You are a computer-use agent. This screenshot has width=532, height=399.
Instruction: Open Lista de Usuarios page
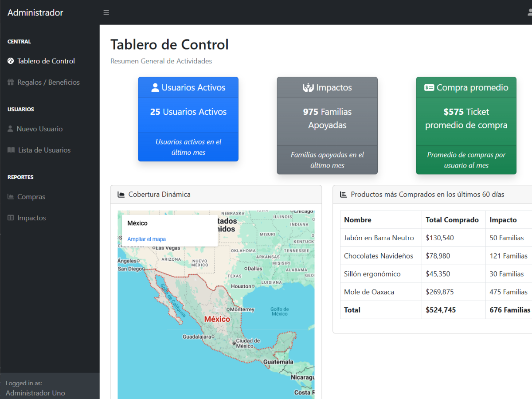44,150
